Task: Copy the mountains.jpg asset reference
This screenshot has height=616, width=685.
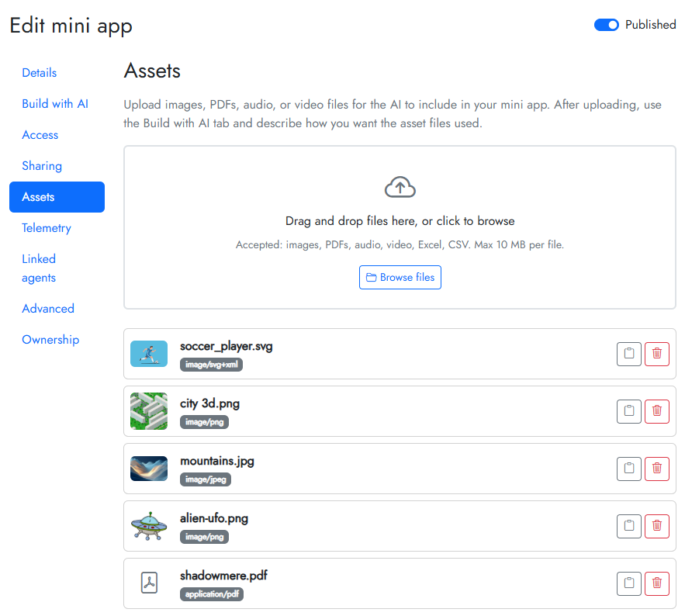Action: tap(629, 469)
